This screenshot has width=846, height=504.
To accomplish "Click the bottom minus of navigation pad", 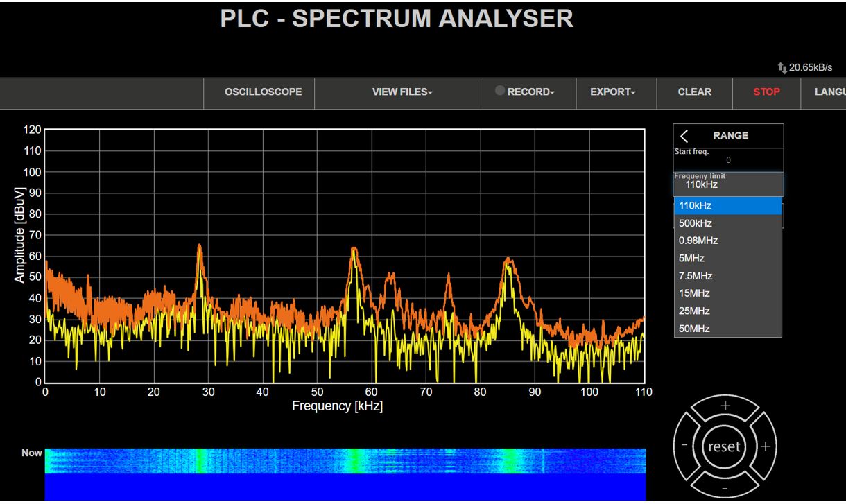I will click(725, 487).
